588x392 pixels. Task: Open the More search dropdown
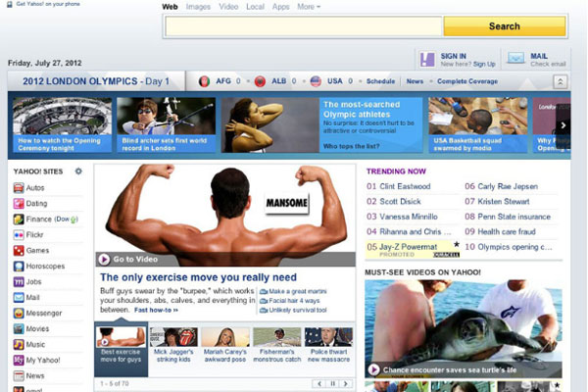coord(309,7)
